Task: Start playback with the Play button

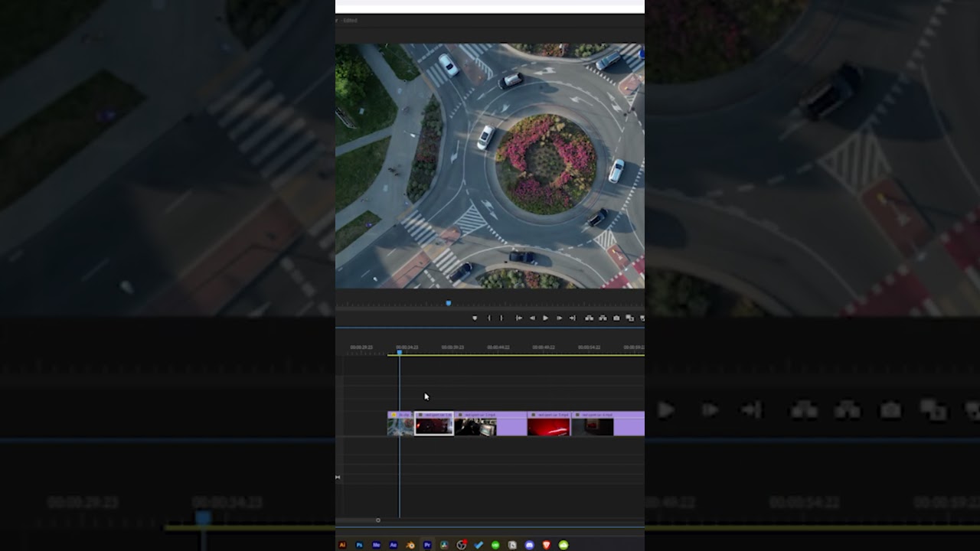Action: (545, 318)
